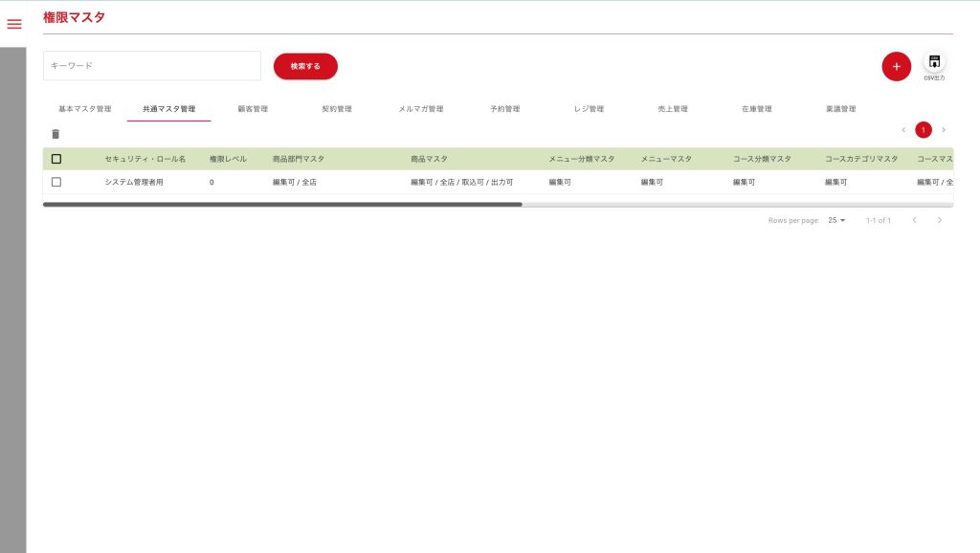The width and height of the screenshot is (980, 553).
Task: Check the システム管理者用 row checkbox
Action: coord(56,182)
